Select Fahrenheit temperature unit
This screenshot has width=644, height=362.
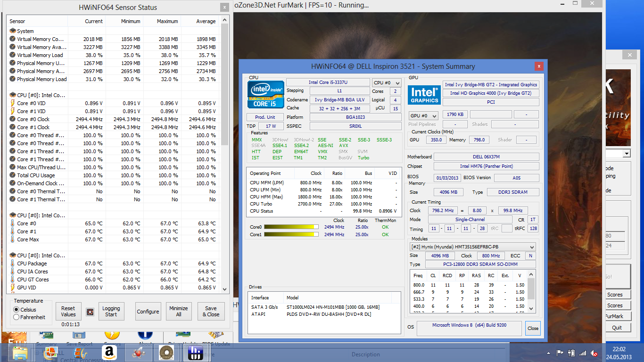click(x=17, y=317)
